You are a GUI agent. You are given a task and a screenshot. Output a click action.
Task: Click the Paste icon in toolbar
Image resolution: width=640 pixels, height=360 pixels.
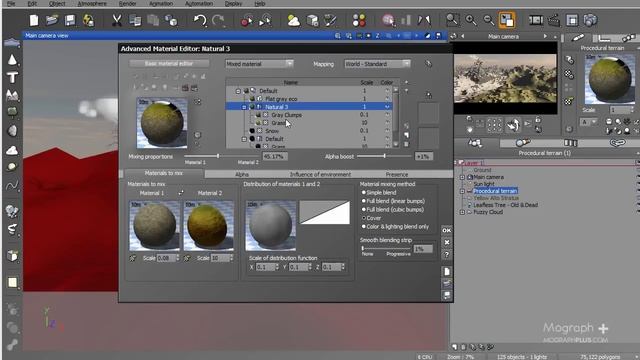click(x=153, y=20)
